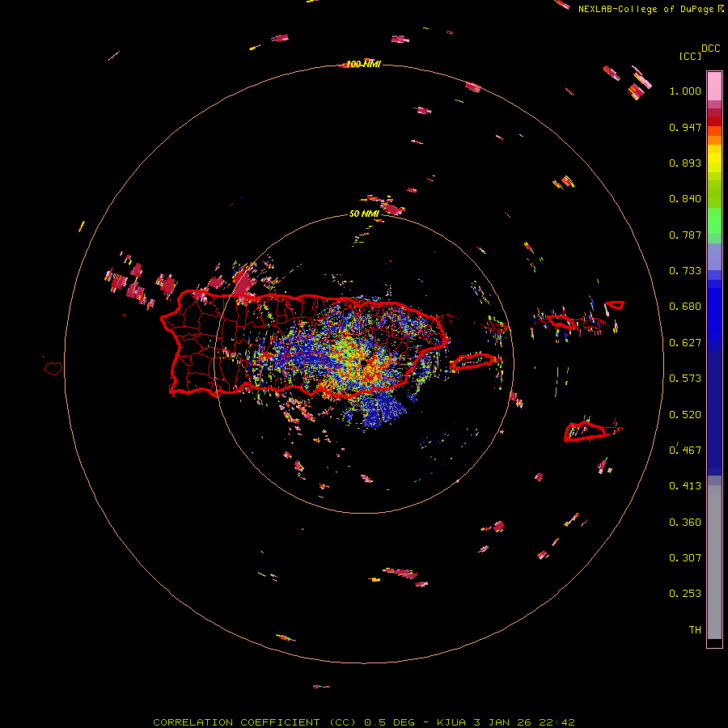Select the 0.307 scale value label
This screenshot has width=728, height=728.
tap(685, 558)
